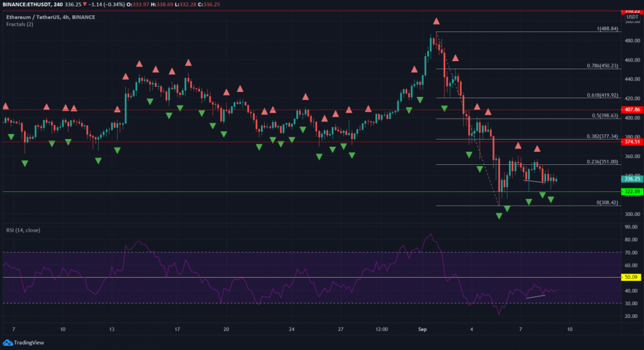Click the Fibonacci level label 0.618(419.92)
This screenshot has height=350, width=644.
pyautogui.click(x=602, y=95)
